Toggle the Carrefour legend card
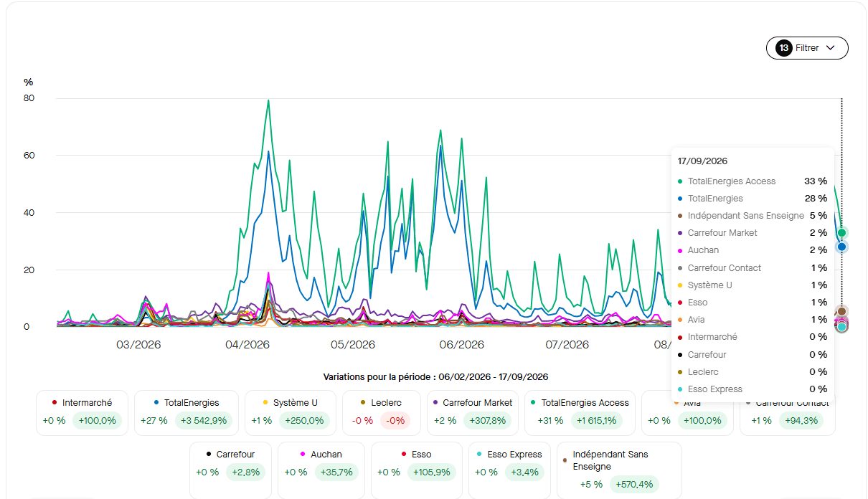 pyautogui.click(x=230, y=470)
